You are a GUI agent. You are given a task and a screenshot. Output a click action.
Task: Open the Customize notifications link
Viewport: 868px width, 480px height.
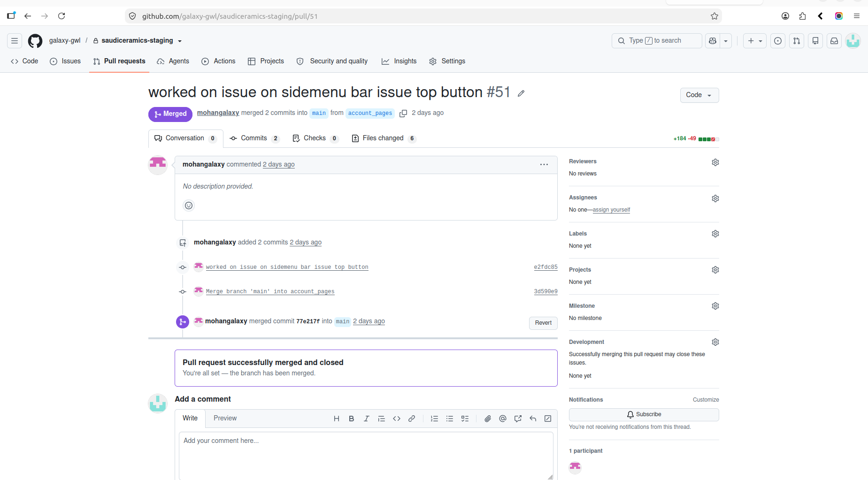(x=706, y=400)
